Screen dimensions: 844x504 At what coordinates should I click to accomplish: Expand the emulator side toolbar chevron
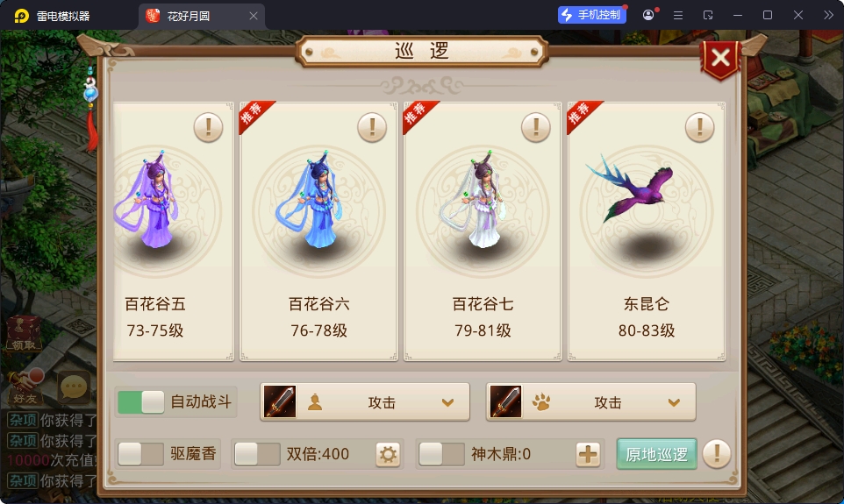828,15
